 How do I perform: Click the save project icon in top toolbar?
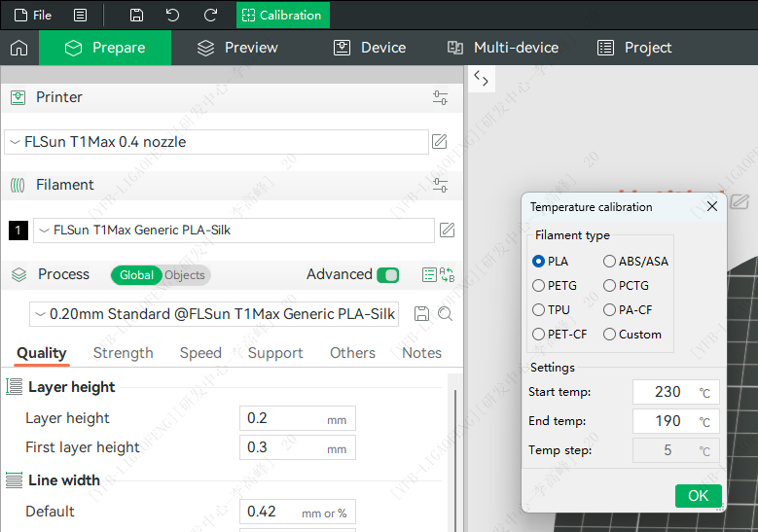click(137, 15)
